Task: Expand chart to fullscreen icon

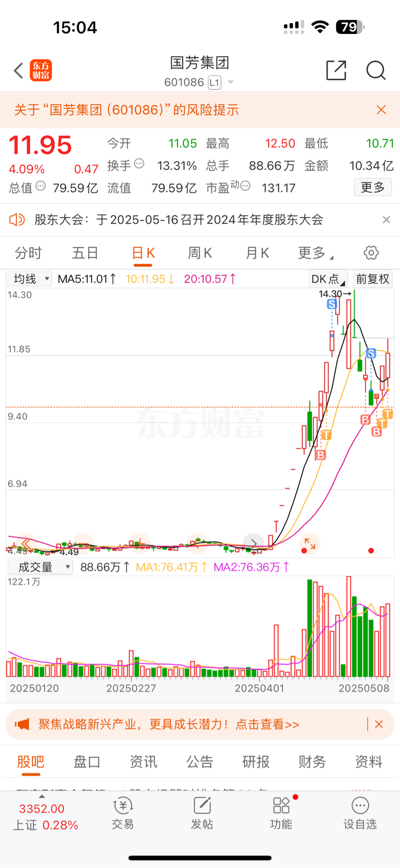Action: coord(310,544)
